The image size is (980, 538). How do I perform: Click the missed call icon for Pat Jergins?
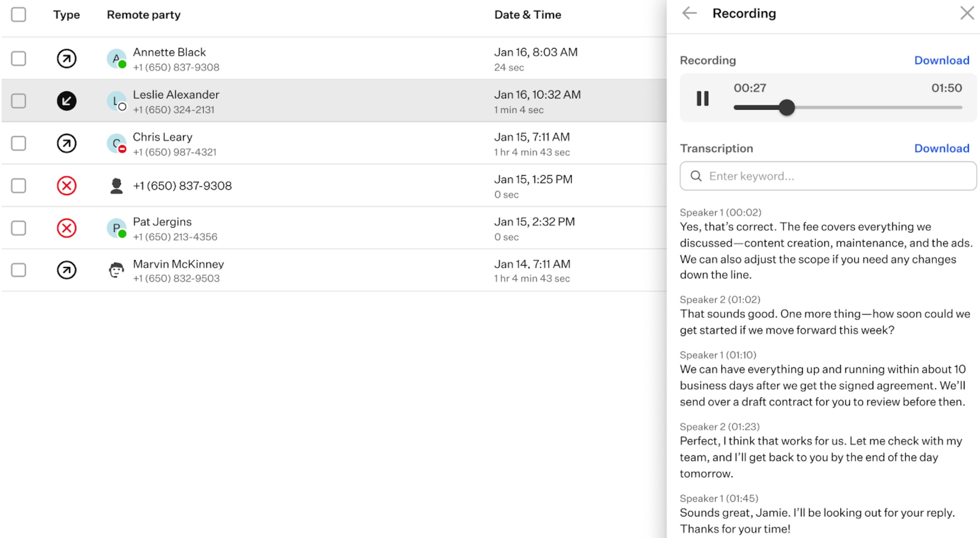coord(67,228)
